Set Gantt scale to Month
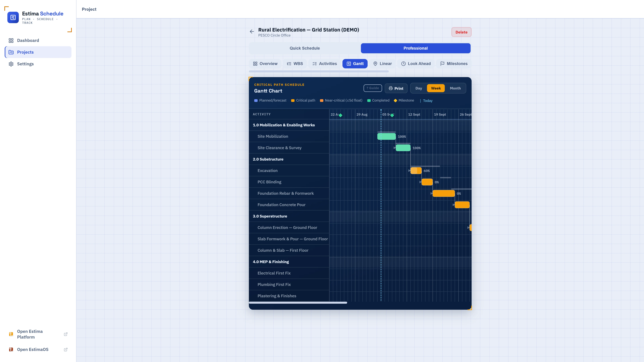 tap(455, 88)
